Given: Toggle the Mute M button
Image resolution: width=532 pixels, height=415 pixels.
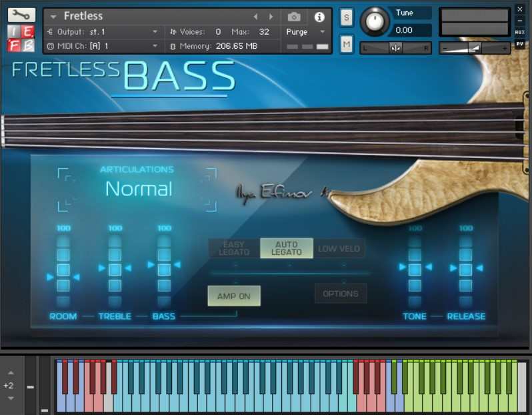Looking at the screenshot, I should 346,44.
